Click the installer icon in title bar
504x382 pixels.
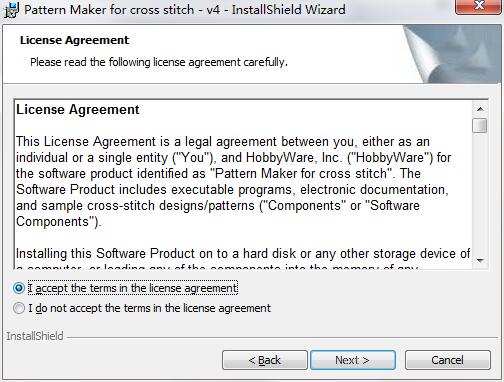[x=11, y=10]
